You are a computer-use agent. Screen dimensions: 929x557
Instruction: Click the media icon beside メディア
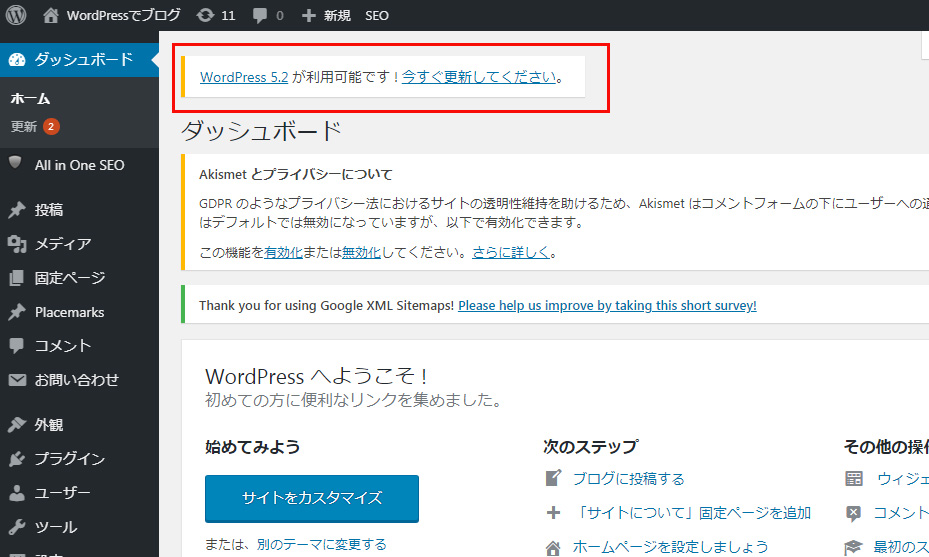tap(17, 244)
